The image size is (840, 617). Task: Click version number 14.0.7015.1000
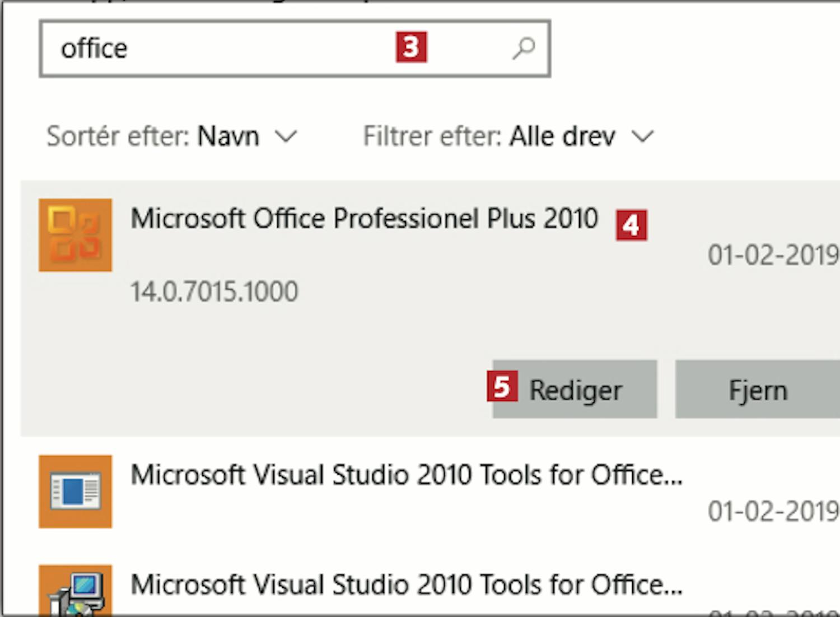(x=214, y=291)
